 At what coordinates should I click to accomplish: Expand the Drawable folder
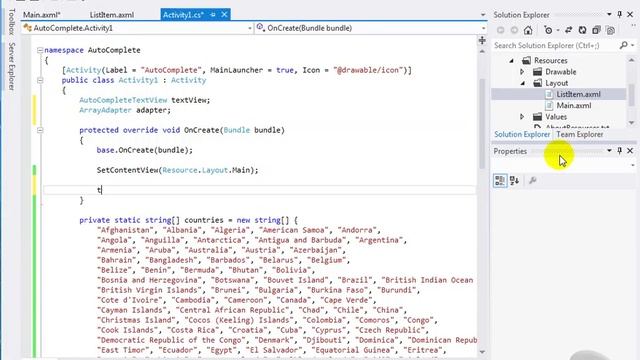522,72
